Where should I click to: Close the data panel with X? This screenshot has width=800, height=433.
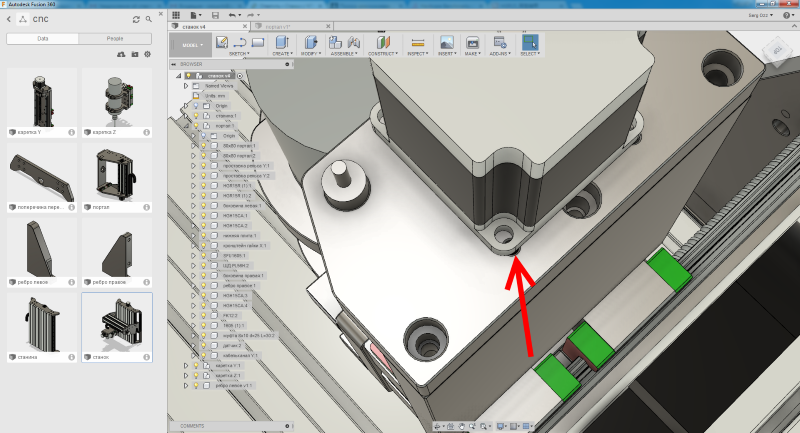coord(161,14)
